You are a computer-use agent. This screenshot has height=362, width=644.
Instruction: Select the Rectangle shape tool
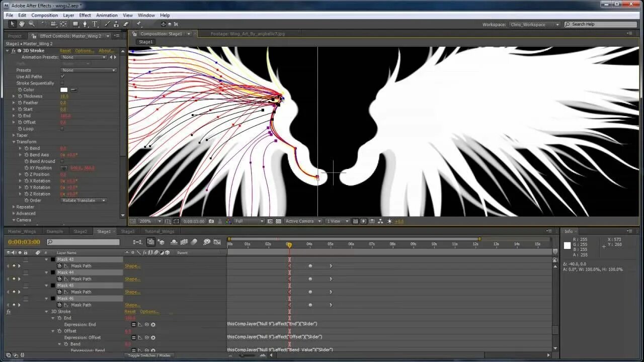(75, 24)
